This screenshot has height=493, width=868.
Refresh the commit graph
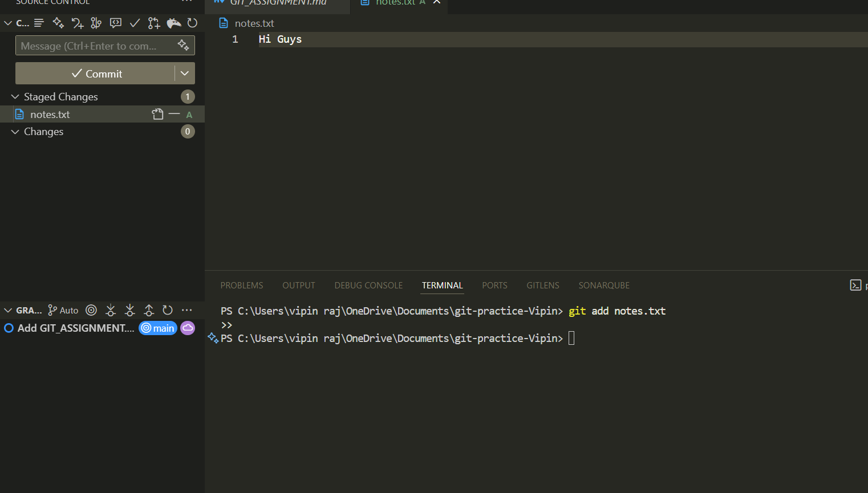168,310
